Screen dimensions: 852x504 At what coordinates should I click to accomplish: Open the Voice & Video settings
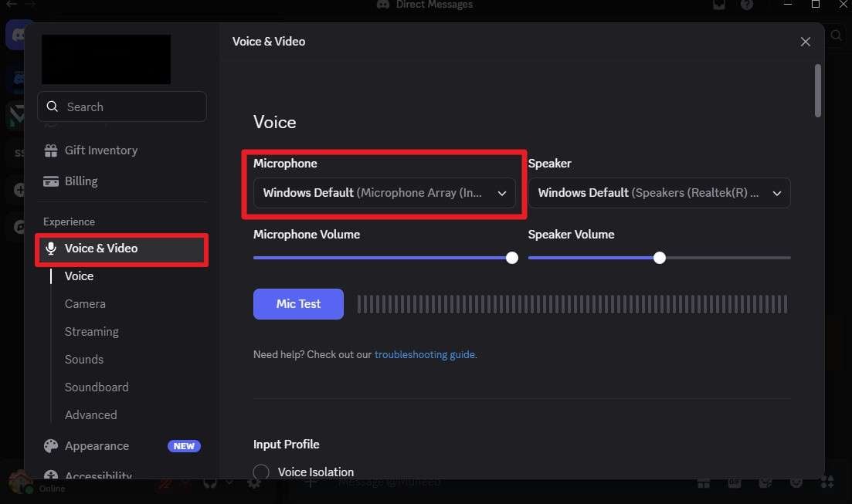tap(122, 249)
